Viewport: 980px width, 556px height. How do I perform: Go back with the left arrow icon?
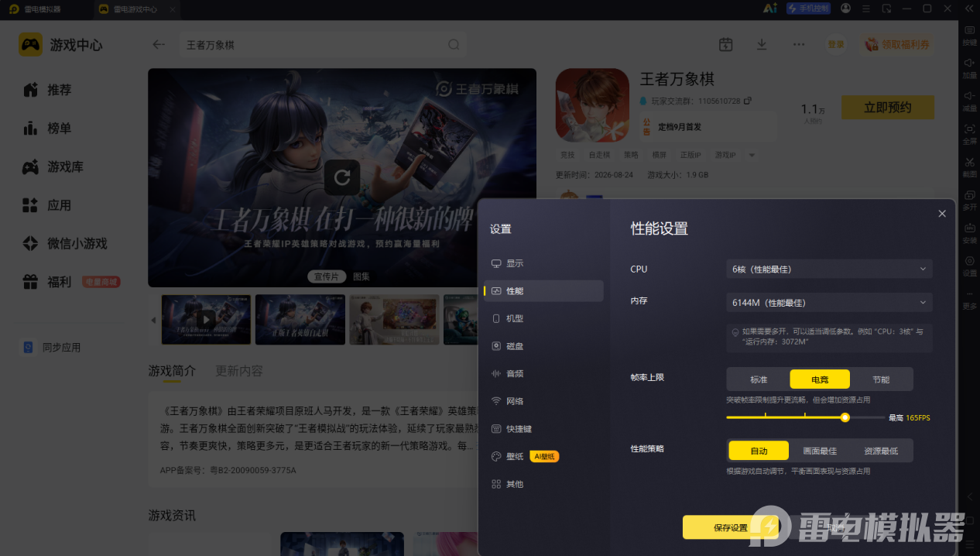click(159, 45)
